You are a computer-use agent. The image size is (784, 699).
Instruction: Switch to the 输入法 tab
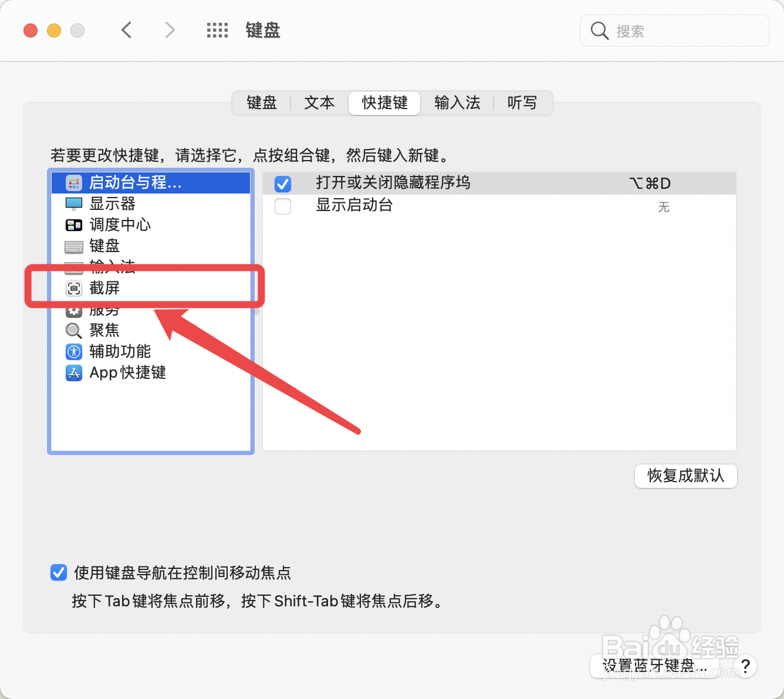457,103
